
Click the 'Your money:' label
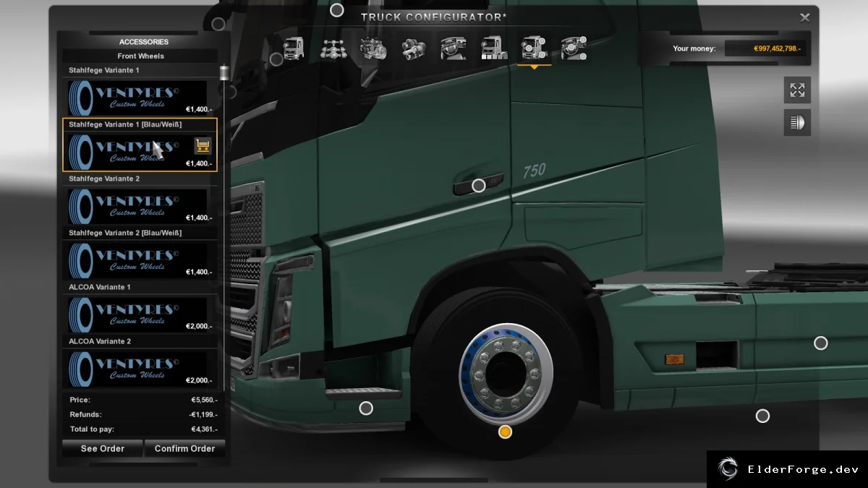(x=694, y=48)
